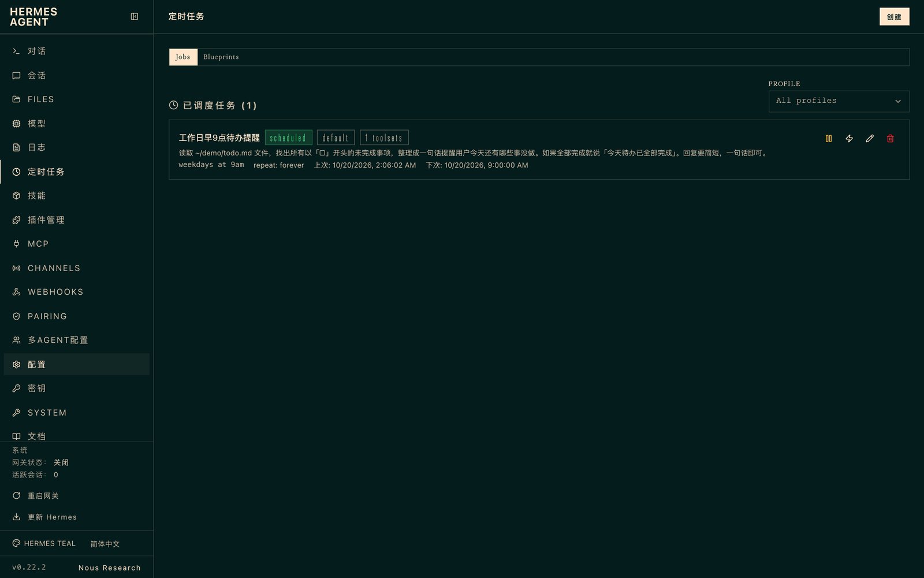Viewport: 924px width, 578px height.
Task: Collapse the sidebar panel icon
Action: 135,17
